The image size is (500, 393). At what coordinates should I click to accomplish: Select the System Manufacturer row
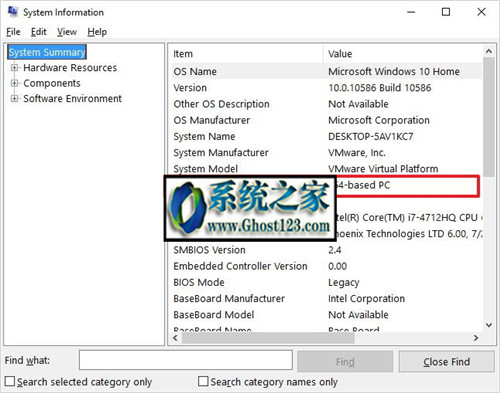327,153
